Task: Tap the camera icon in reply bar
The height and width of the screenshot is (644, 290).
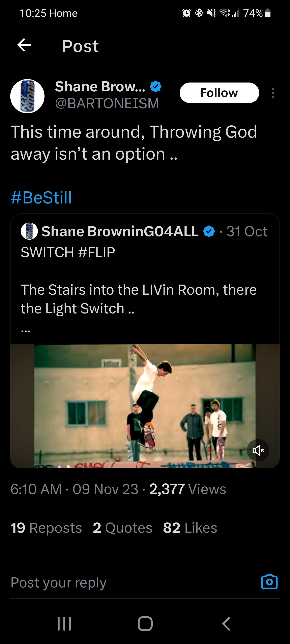Action: point(269,582)
